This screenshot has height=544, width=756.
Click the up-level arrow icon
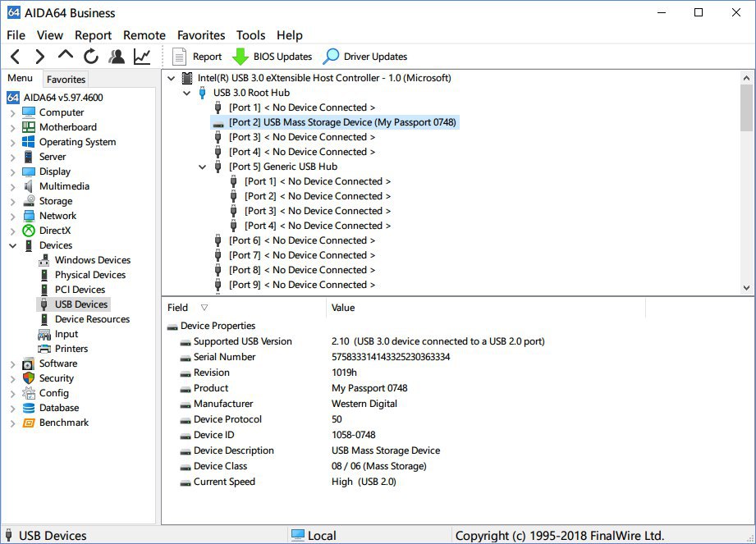(x=66, y=55)
